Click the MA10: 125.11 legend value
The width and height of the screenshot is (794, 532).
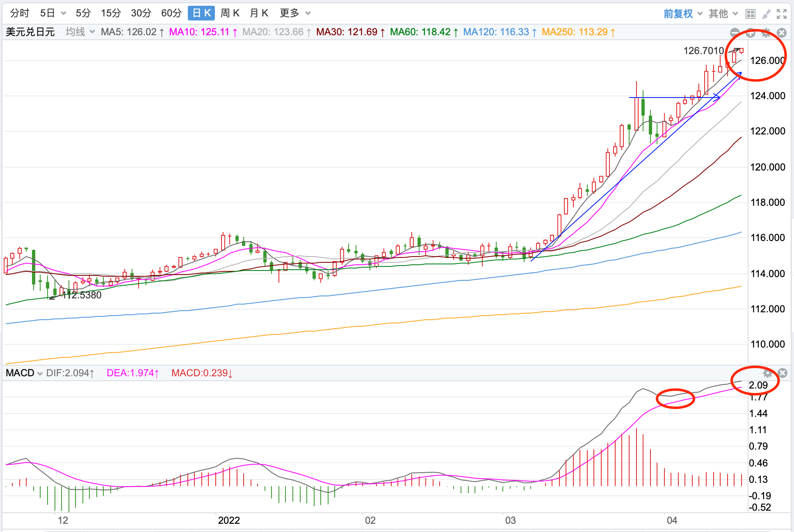pyautogui.click(x=203, y=32)
